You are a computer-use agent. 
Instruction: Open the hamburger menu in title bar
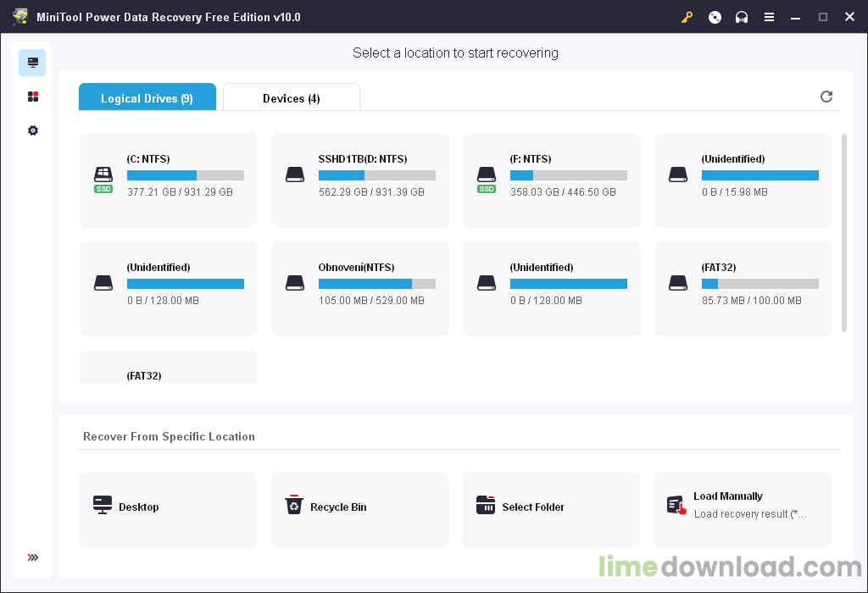[769, 17]
